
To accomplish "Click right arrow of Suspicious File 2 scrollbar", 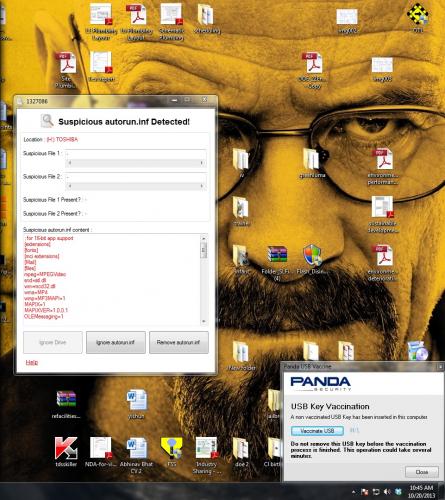I will 202,186.
